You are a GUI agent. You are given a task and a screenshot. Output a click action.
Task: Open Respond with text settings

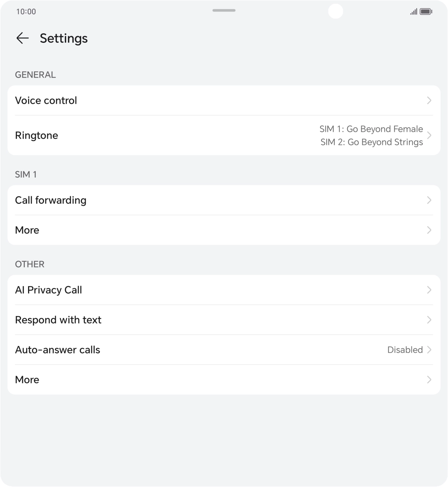(x=58, y=320)
